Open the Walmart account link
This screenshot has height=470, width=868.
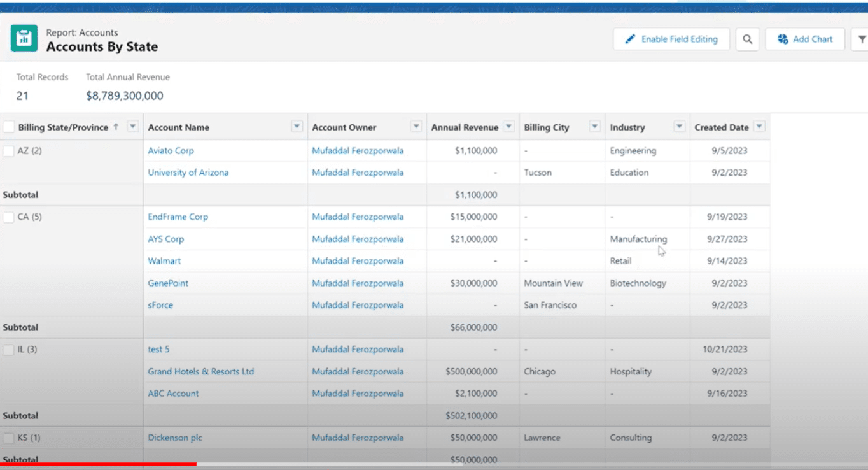tap(164, 260)
